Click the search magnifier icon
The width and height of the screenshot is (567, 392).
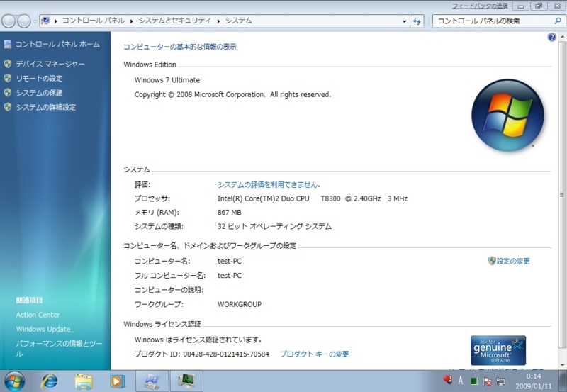pyautogui.click(x=558, y=21)
